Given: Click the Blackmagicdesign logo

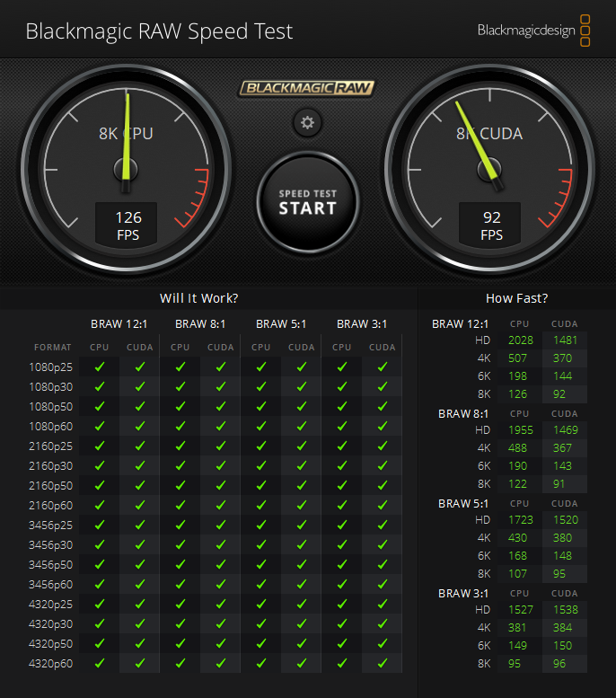Looking at the screenshot, I should (533, 31).
